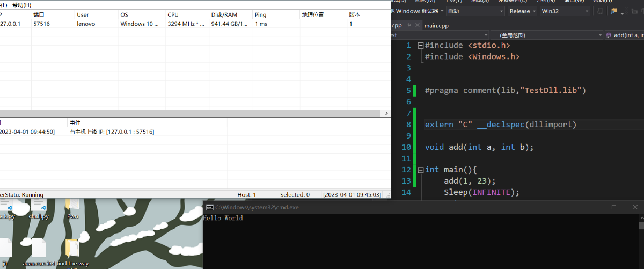Click the lenovo user cell
Viewport: 644px width, 269px height.
86,24
